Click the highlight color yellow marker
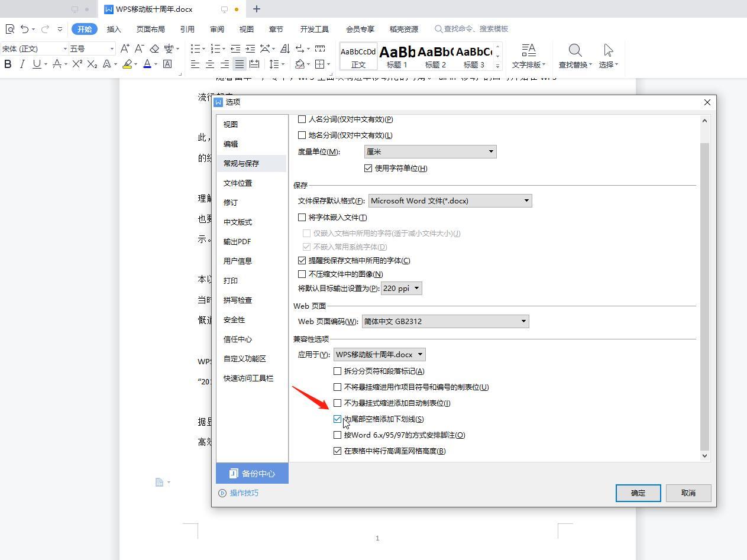 click(127, 64)
